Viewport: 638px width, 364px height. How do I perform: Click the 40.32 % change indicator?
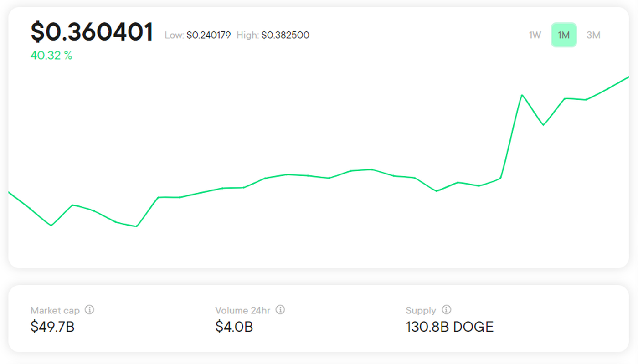pyautogui.click(x=51, y=56)
